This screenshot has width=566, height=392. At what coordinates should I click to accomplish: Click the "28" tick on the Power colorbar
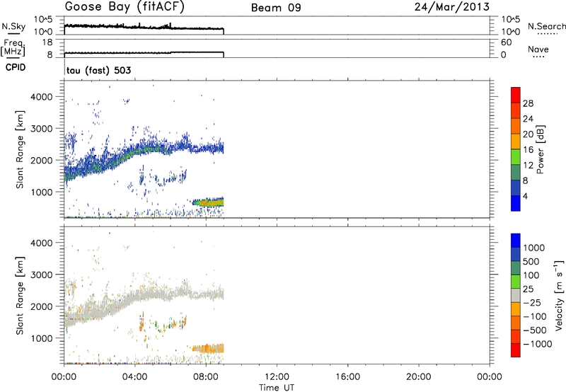(x=528, y=103)
